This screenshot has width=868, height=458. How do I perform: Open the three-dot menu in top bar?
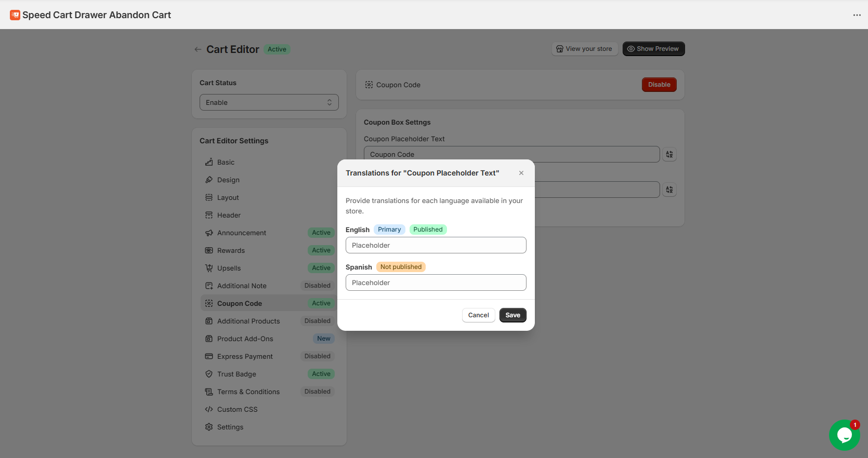point(857,15)
